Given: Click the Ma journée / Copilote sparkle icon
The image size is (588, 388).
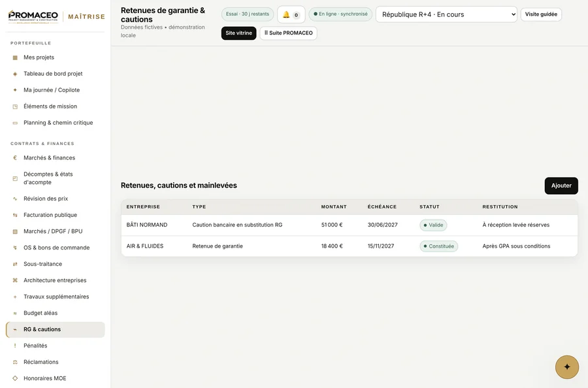Looking at the screenshot, I should pyautogui.click(x=15, y=90).
